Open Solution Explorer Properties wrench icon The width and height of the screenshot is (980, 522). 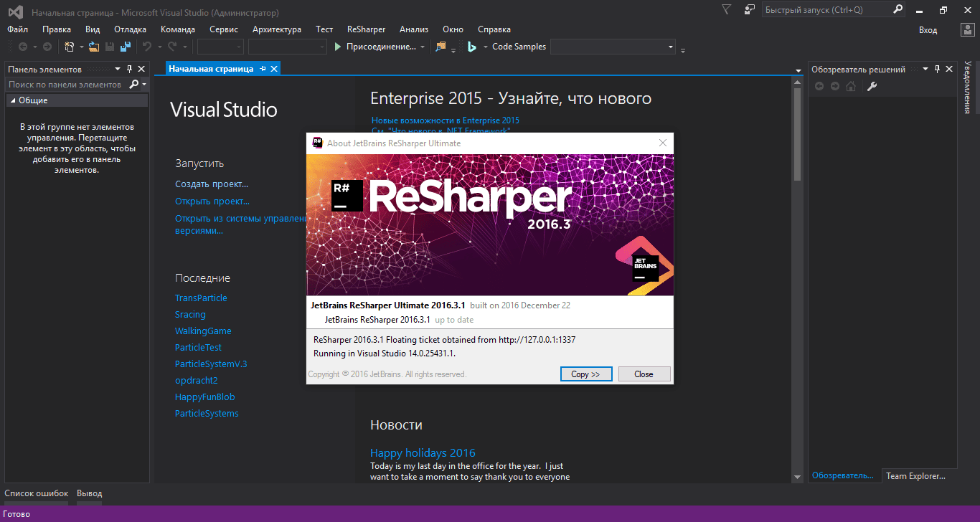872,86
